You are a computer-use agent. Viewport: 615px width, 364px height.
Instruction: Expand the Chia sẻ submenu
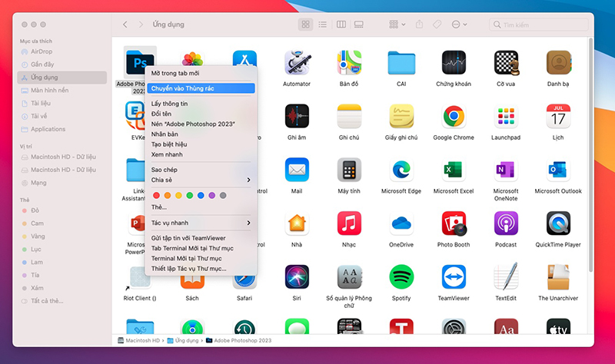201,180
